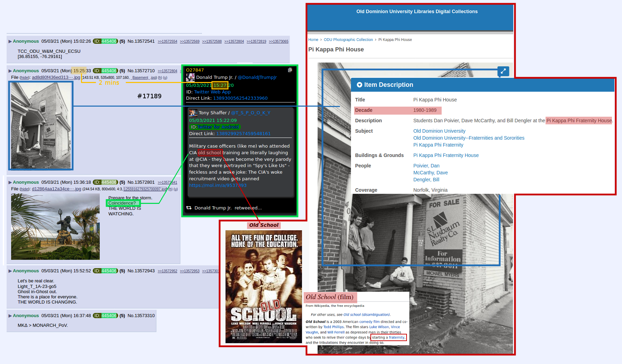Click Old Dominion University Libraries Digital Collections header

coord(417,11)
